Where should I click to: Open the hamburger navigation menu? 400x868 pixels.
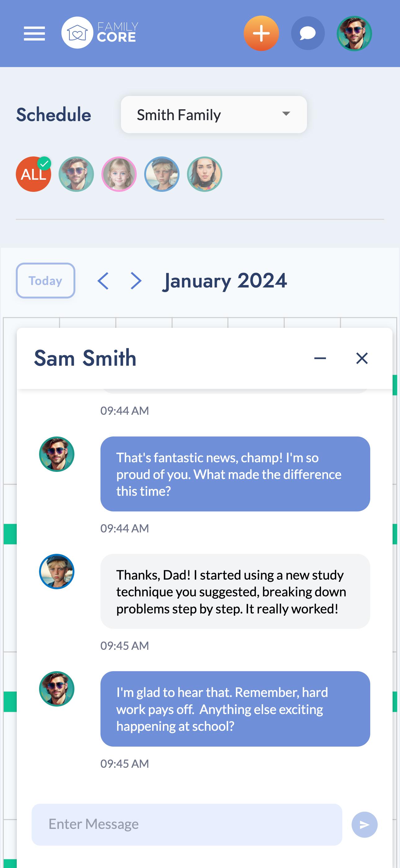click(x=34, y=34)
